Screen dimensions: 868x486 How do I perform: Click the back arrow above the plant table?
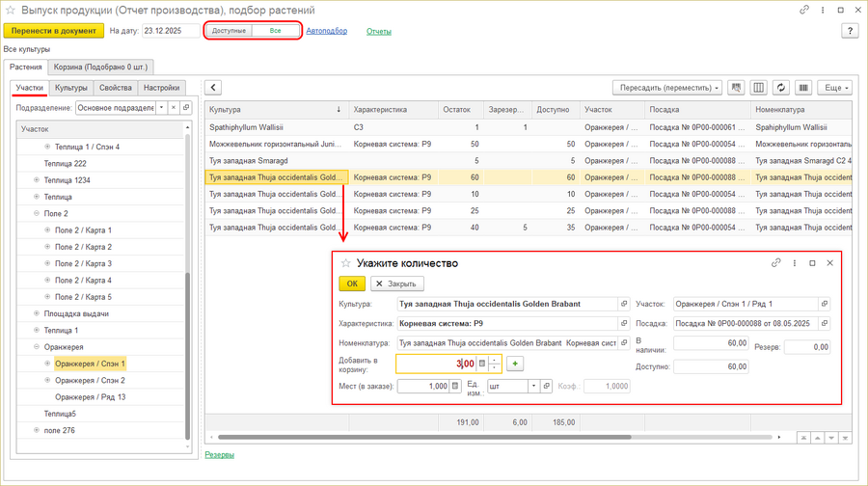tap(214, 88)
